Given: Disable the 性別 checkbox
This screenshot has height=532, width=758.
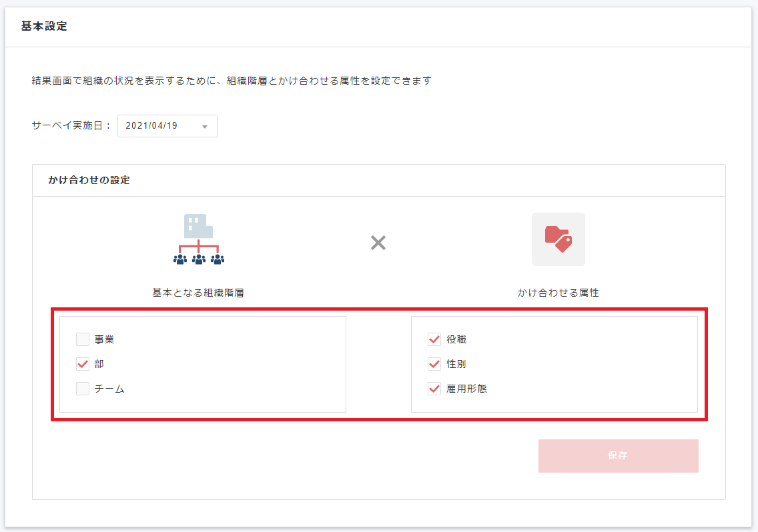Looking at the screenshot, I should (x=434, y=364).
